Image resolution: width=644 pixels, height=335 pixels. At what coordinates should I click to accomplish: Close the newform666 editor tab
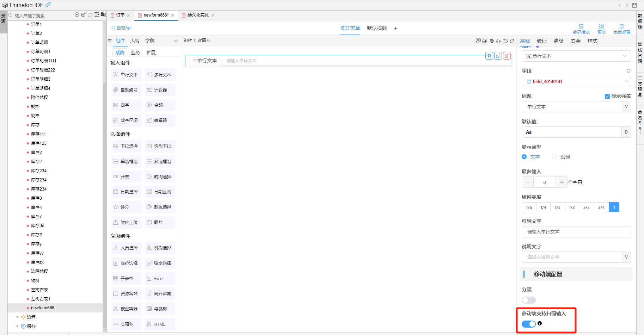(173, 15)
